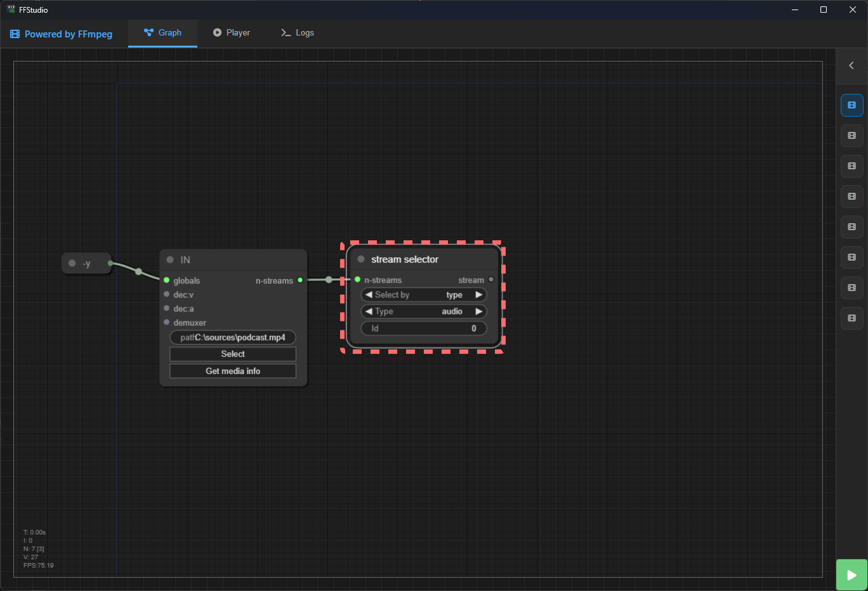Click the dec:v input port

tap(167, 294)
